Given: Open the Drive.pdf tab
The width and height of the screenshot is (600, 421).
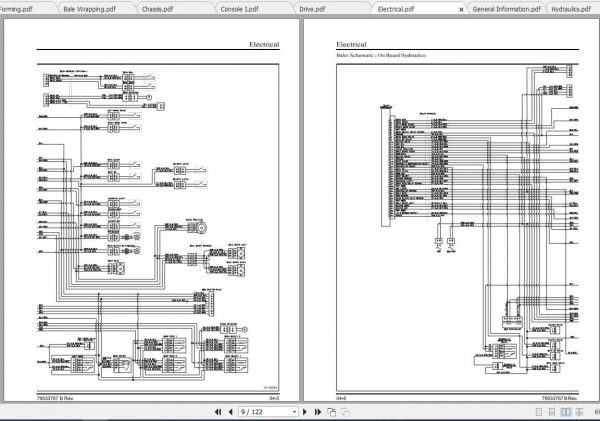Looking at the screenshot, I should (x=312, y=9).
